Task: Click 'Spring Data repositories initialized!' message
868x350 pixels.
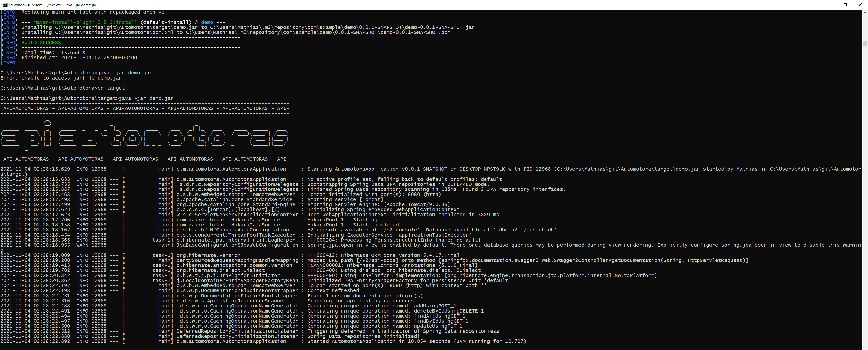Action: [x=363, y=336]
